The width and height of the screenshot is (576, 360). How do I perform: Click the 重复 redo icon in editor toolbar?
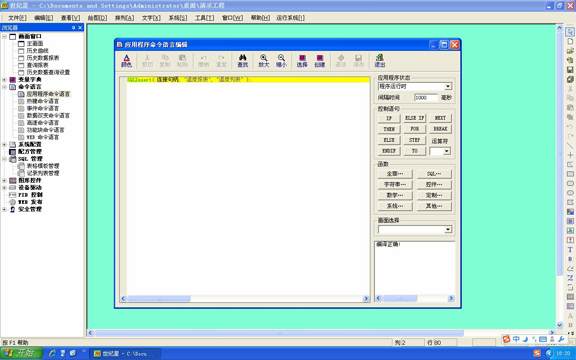221,61
